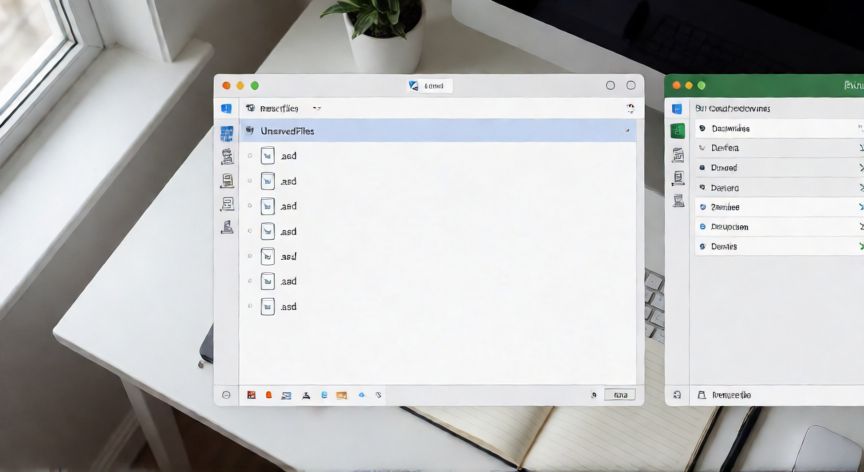Expand the Derfera row chevron in right window
Screen dimensions: 864x472
(x=861, y=148)
